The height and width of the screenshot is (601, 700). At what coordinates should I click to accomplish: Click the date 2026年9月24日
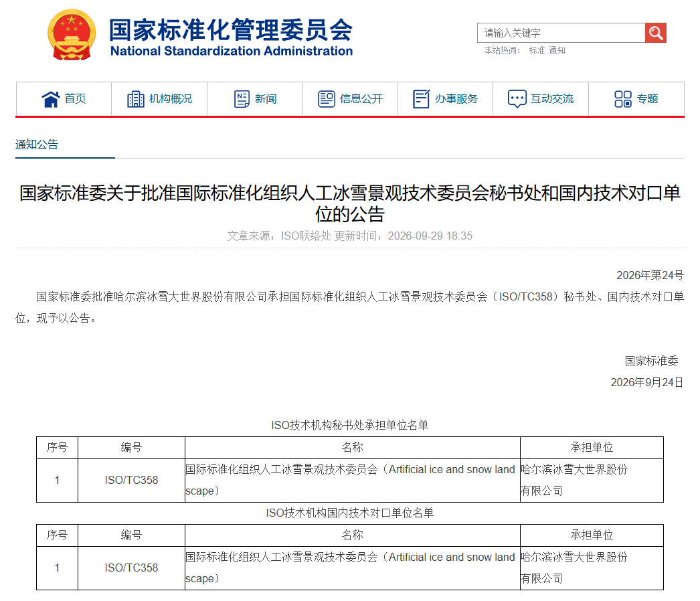coord(647,382)
